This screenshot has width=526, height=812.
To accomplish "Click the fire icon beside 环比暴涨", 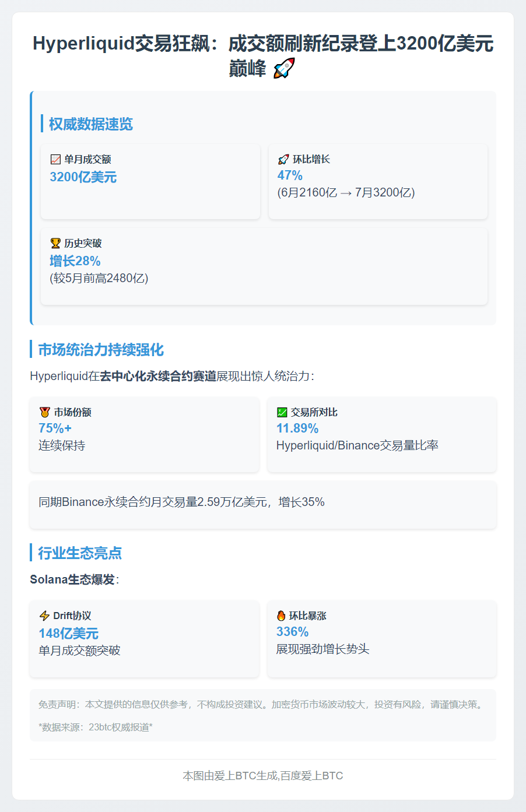I will click(x=281, y=616).
